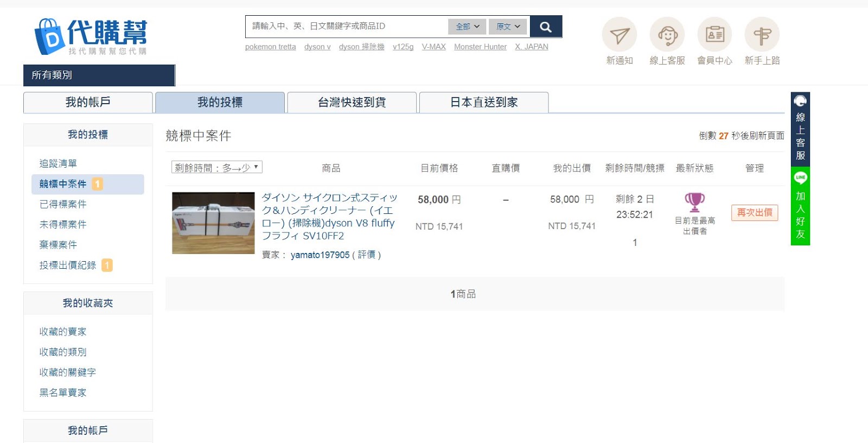Open 投標出價紀錄 in sidebar

pyautogui.click(x=68, y=265)
